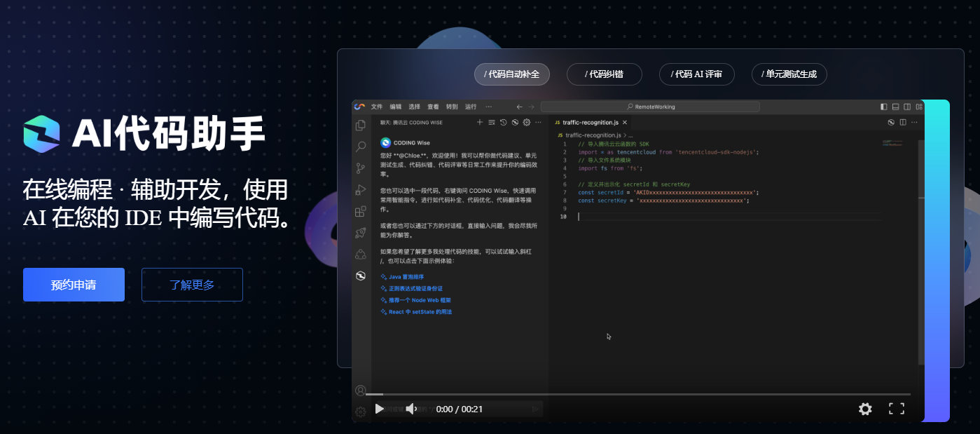Open the 选择 menu
Viewport: 980px width, 434px height.
(415, 107)
